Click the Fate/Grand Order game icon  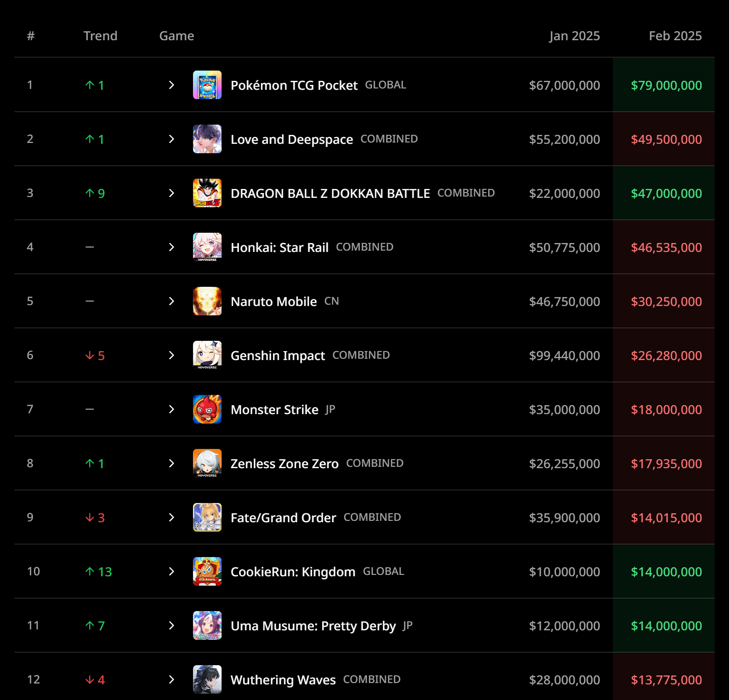pyautogui.click(x=207, y=517)
